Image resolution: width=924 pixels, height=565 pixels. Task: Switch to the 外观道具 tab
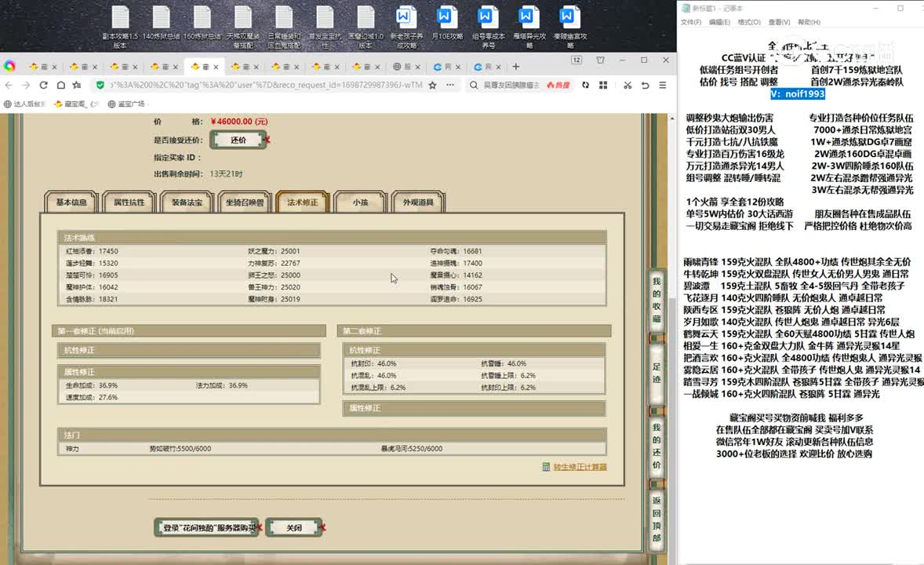418,202
